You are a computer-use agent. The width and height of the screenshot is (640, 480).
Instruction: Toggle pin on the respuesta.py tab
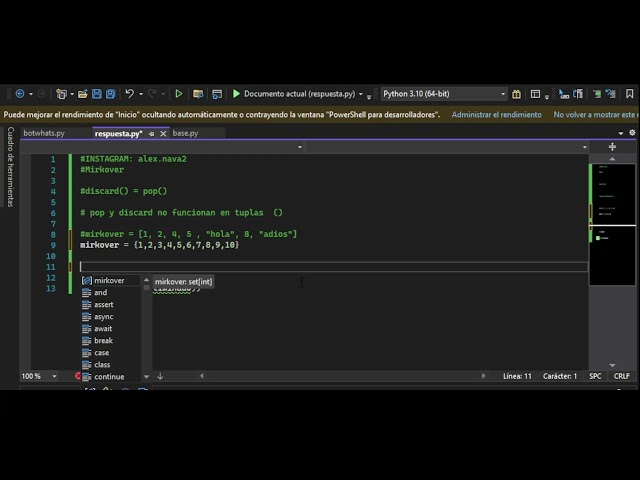pos(151,133)
